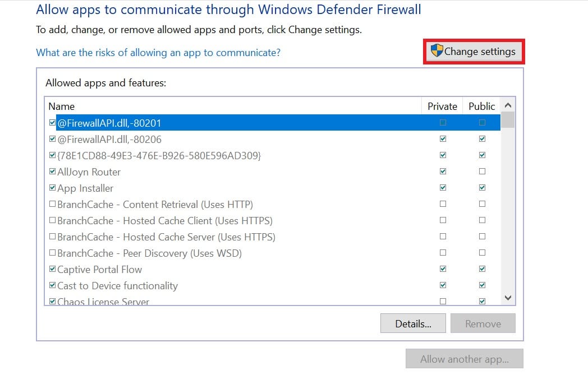The image size is (588, 375).
Task: Enable Private for BranchCache - Hosted Cache Client
Action: click(443, 220)
